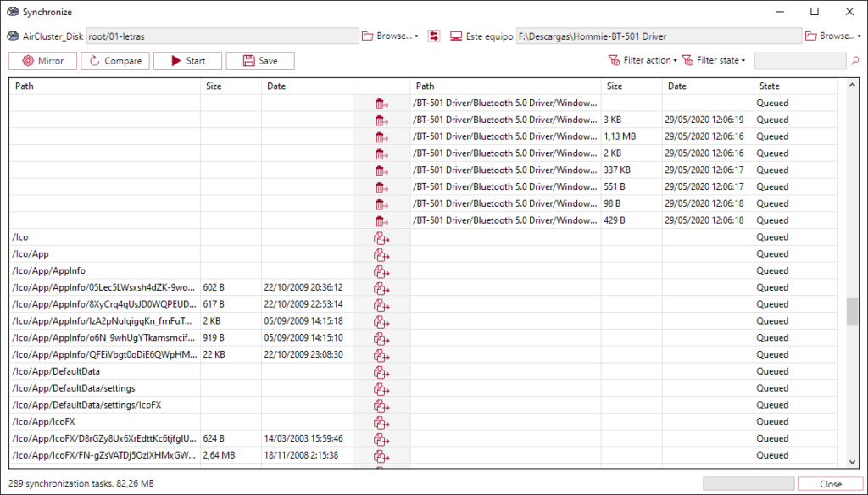Click delete action icon for 429 B file
868x495 pixels.
click(381, 220)
